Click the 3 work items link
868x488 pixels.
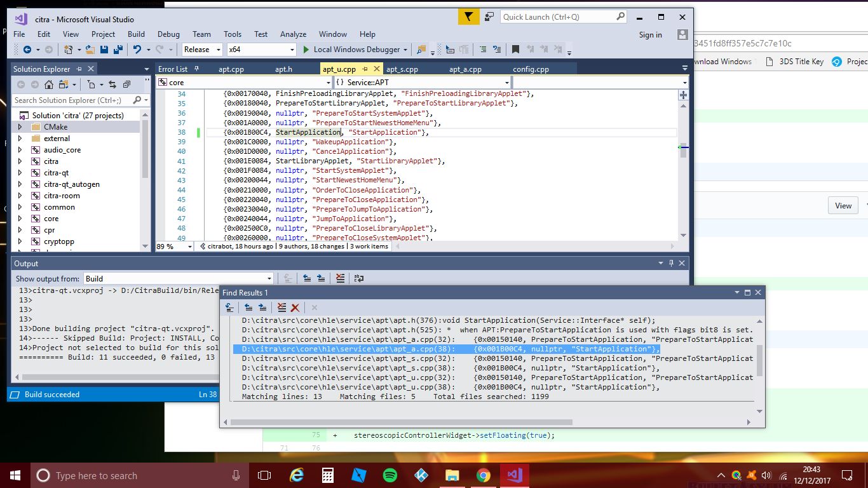point(369,247)
